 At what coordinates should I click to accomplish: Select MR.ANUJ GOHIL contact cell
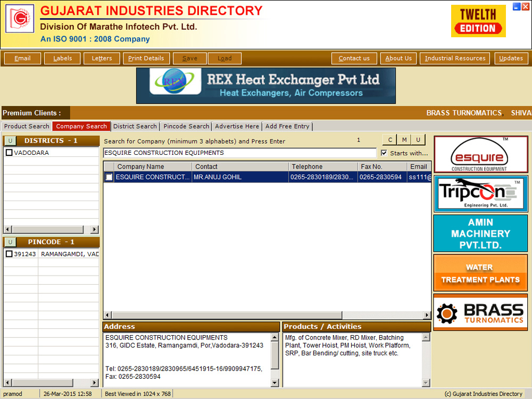pyautogui.click(x=240, y=177)
